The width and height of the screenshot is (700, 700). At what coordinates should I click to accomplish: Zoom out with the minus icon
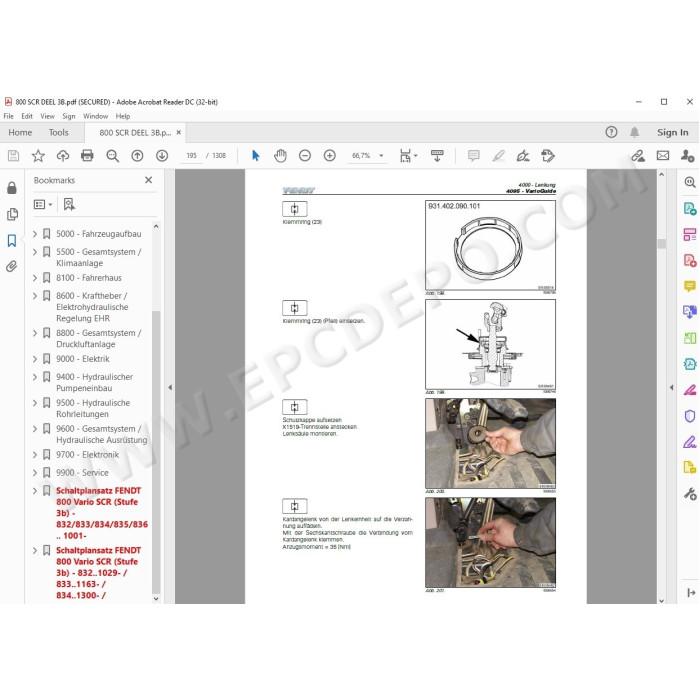coord(305,156)
